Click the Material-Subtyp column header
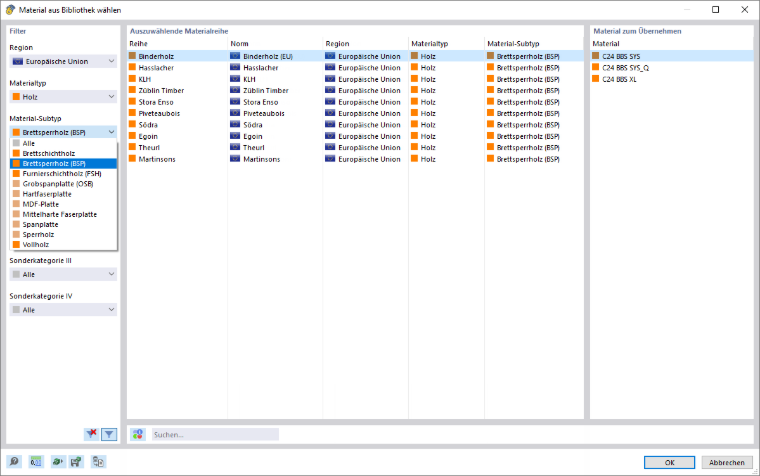 point(534,44)
